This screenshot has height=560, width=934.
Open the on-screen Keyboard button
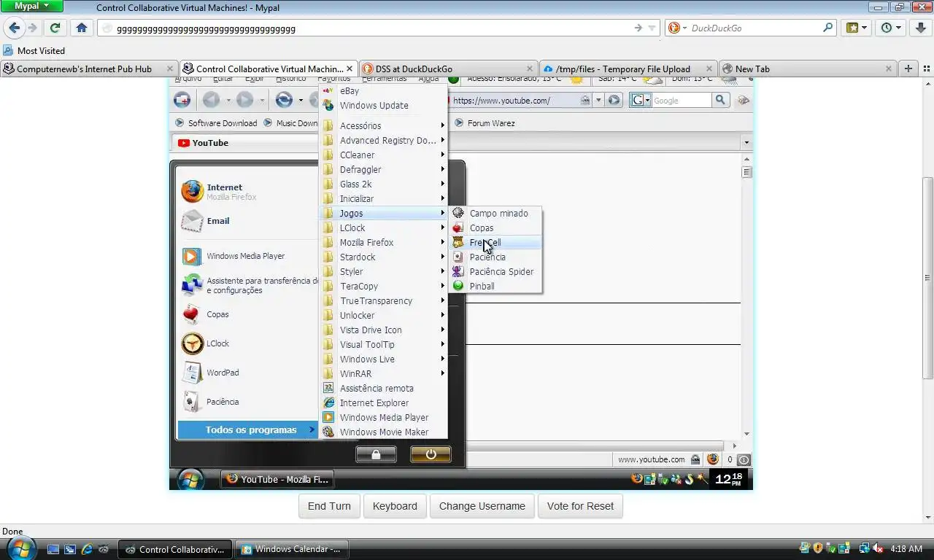[395, 506]
